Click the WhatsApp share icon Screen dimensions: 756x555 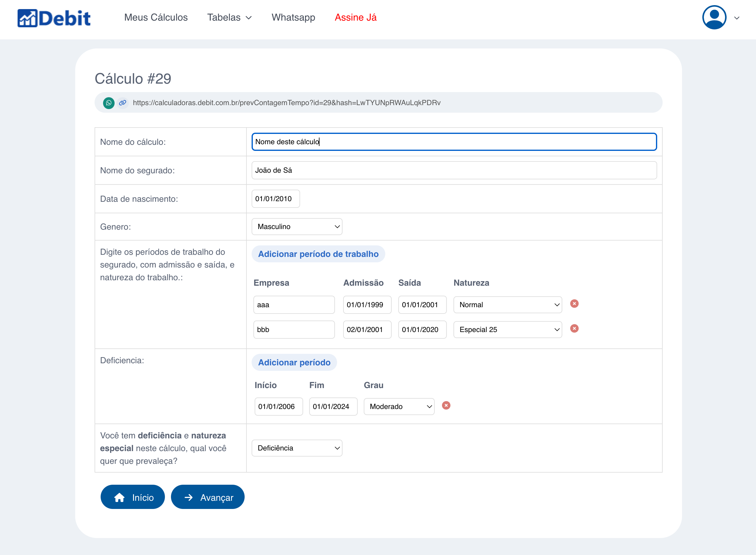[108, 103]
